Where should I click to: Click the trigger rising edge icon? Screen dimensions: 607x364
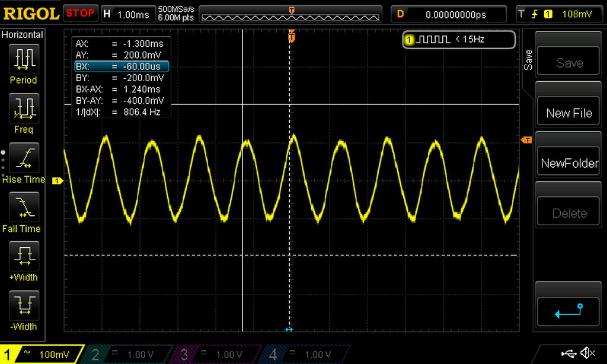click(x=535, y=14)
